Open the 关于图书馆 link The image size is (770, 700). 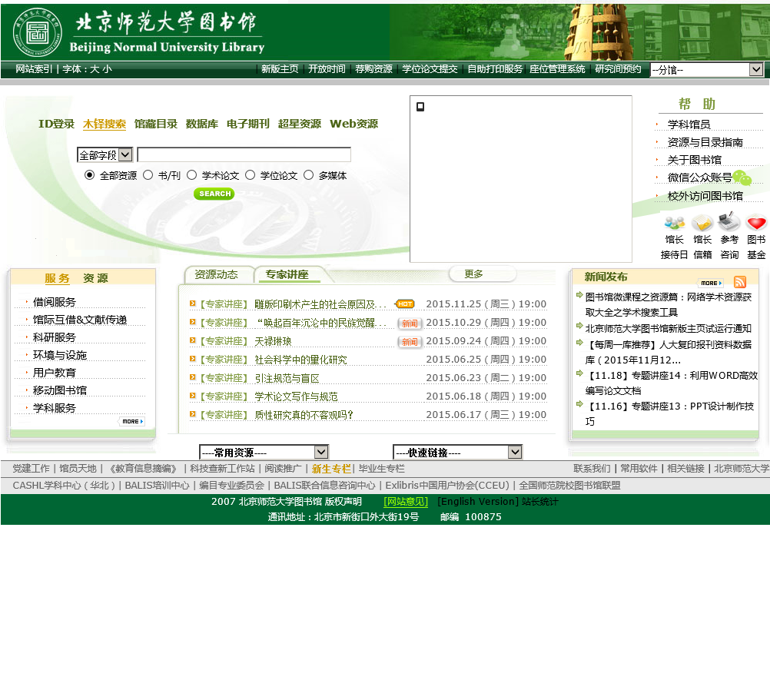[695, 160]
